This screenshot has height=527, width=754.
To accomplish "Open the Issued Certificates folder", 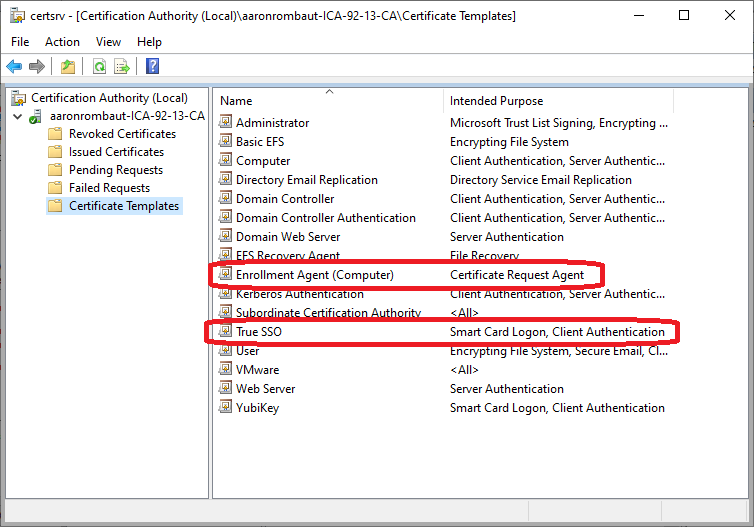I will [x=116, y=152].
